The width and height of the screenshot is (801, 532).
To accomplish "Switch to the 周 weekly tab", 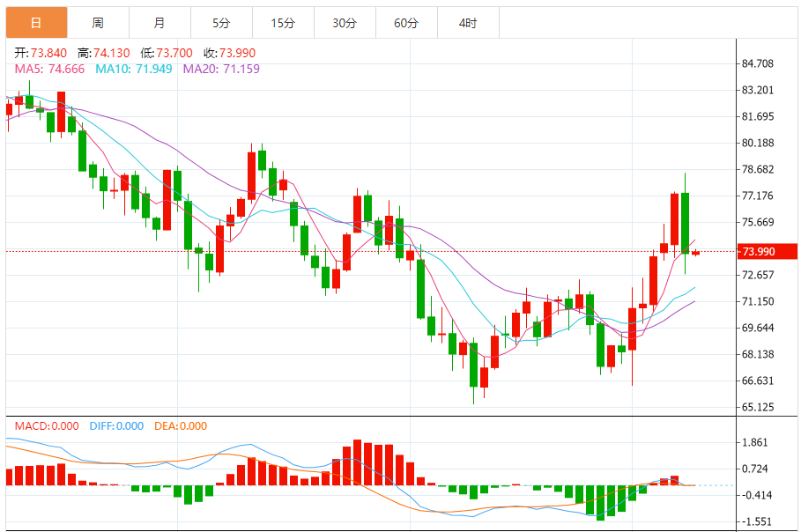I will (x=98, y=23).
